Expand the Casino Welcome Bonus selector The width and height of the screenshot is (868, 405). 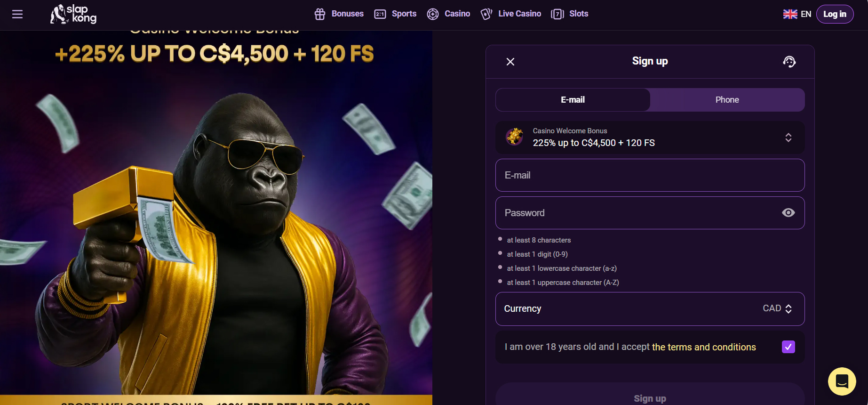650,138
